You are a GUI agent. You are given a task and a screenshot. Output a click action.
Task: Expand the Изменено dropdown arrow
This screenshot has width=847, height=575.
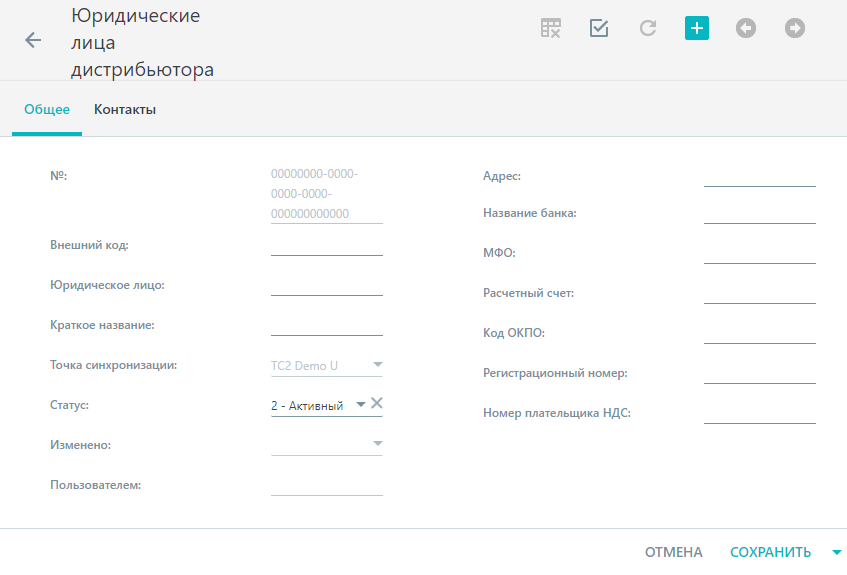[378, 444]
